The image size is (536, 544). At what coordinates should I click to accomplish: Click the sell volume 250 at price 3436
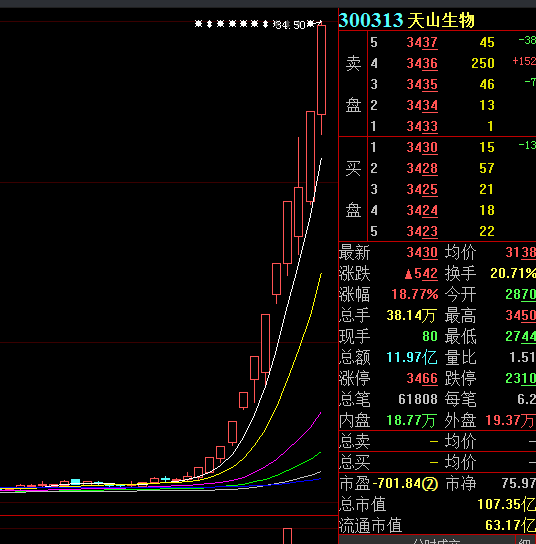pyautogui.click(x=483, y=63)
